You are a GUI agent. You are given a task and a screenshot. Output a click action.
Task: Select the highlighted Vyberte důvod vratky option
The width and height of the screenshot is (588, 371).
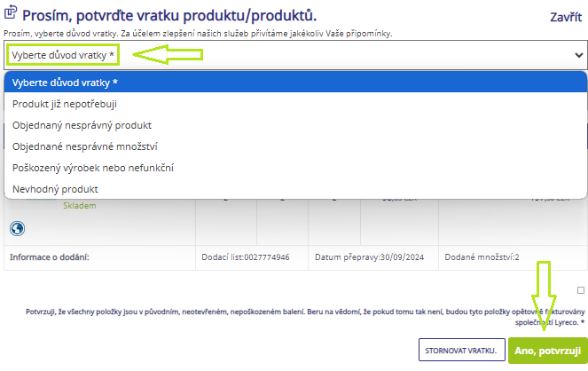(294, 83)
